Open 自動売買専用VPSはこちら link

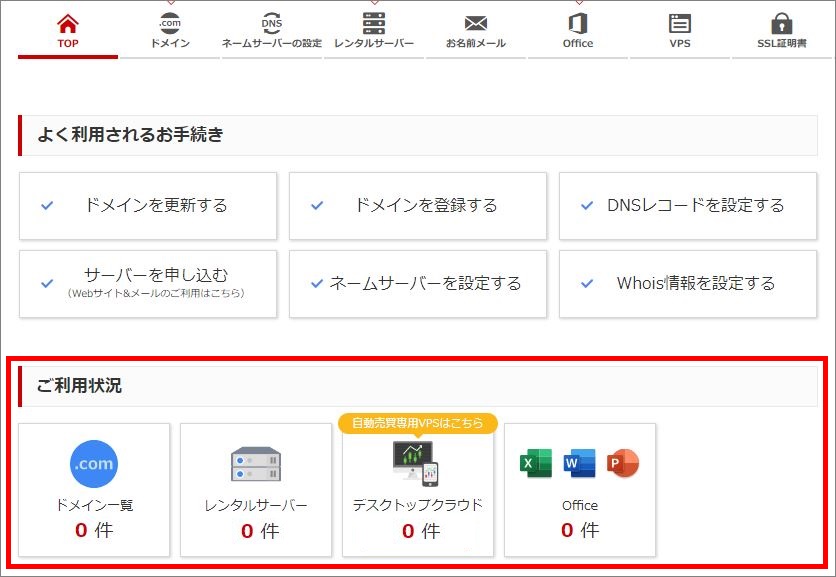[420, 423]
